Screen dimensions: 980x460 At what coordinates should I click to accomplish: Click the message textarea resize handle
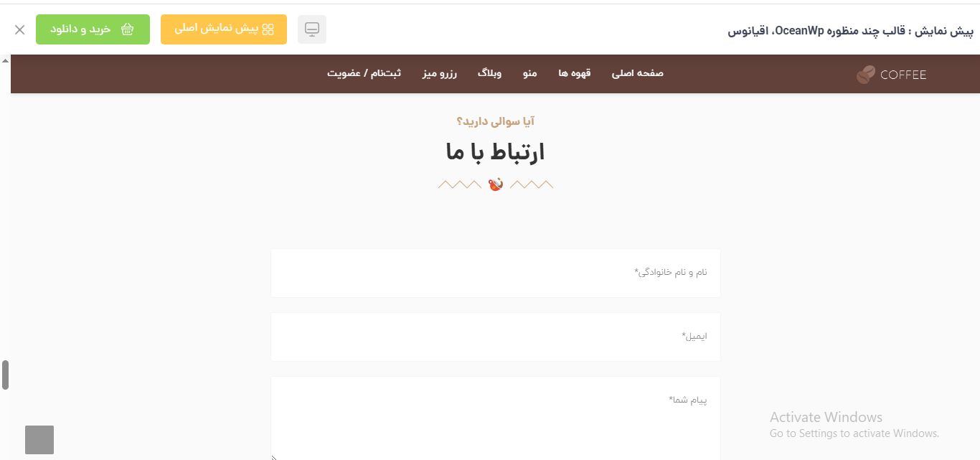pyautogui.click(x=274, y=457)
